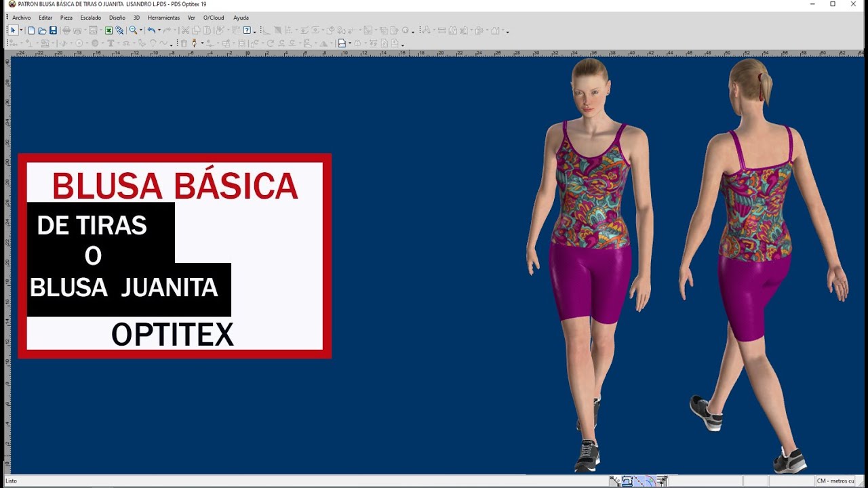Save the pattern with floppy disk icon
Viewport: 868px width, 488px height.
coord(53,30)
